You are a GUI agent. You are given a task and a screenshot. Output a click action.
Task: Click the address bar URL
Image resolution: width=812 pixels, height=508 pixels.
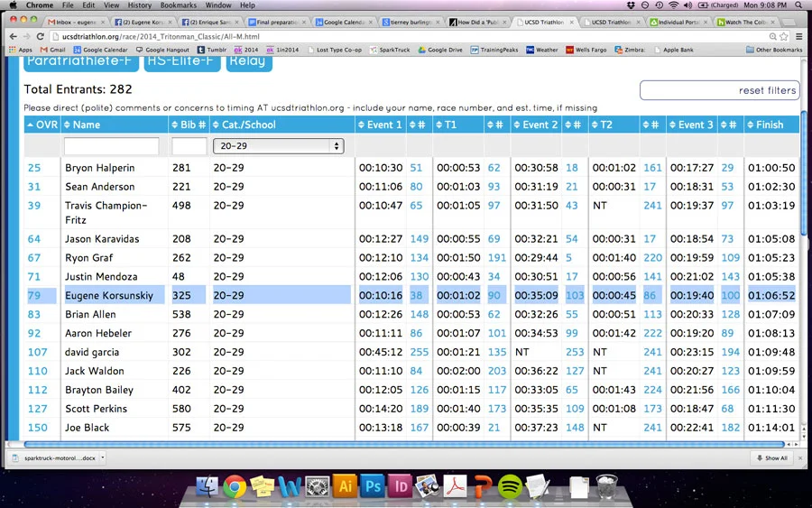point(161,36)
